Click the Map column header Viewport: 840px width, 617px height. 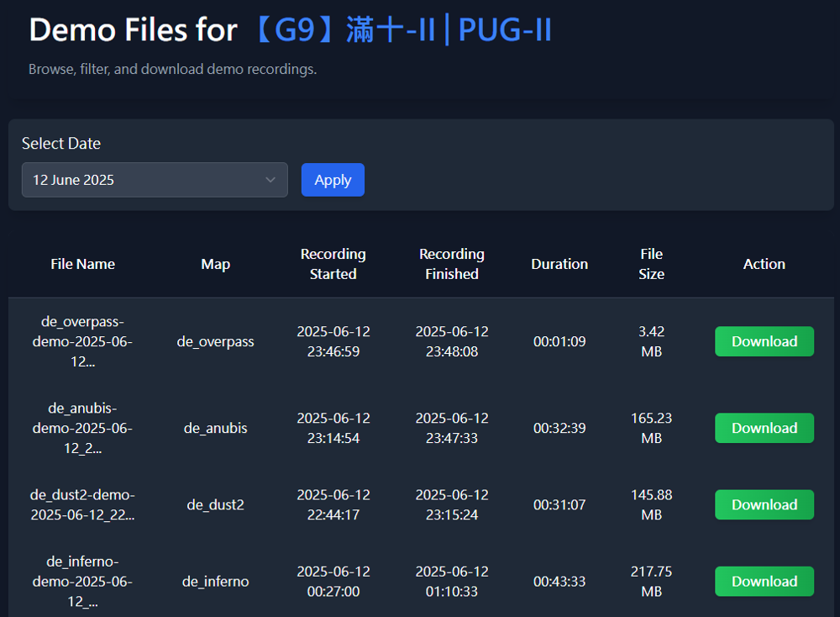coord(215,264)
